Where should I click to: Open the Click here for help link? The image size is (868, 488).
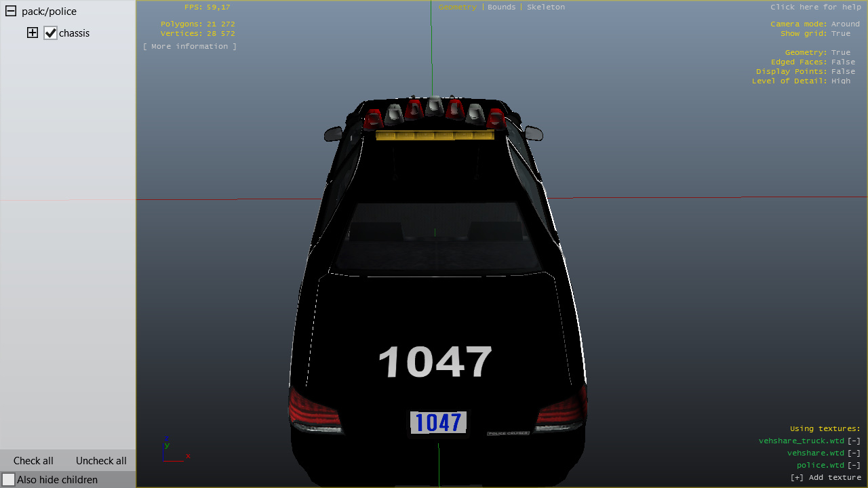pos(815,7)
